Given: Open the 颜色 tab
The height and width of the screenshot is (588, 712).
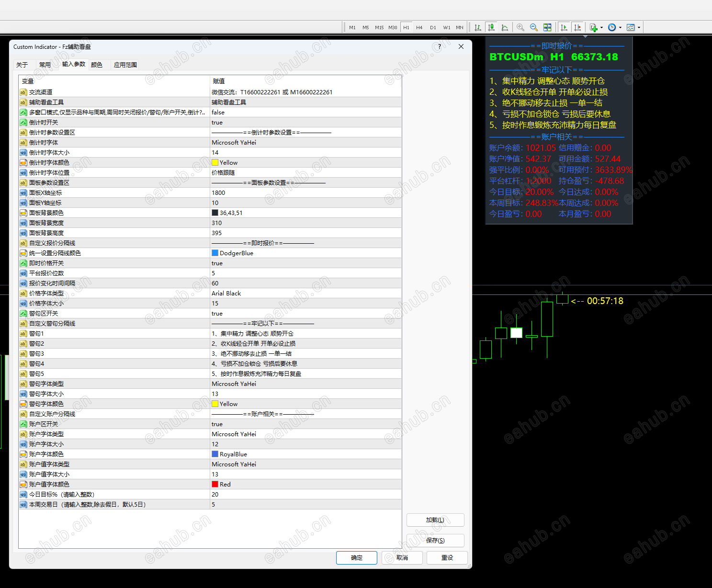Looking at the screenshot, I should pyautogui.click(x=97, y=65).
